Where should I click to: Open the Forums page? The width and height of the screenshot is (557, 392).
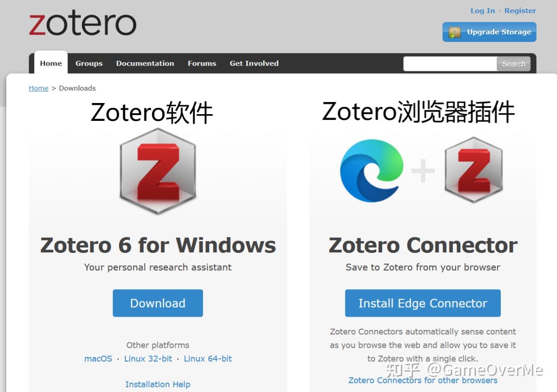(202, 63)
